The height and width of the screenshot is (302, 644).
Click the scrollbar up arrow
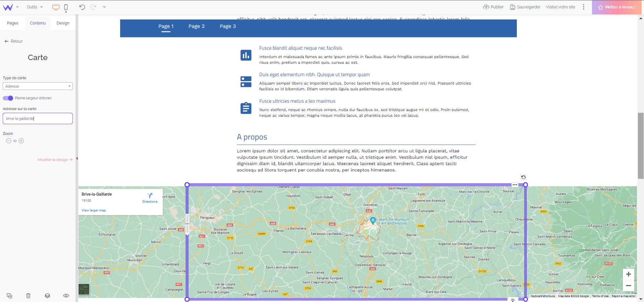click(641, 18)
